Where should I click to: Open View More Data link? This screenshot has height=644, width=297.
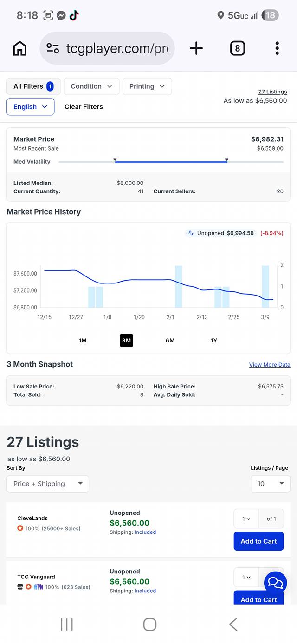tap(270, 365)
